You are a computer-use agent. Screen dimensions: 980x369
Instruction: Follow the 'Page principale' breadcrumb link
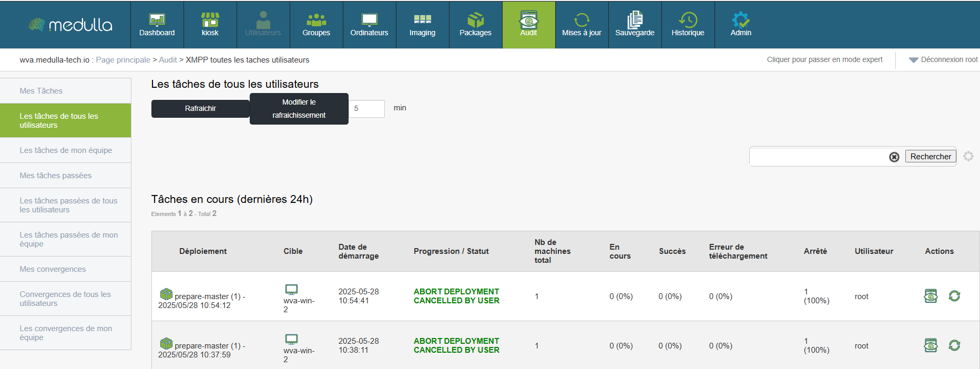pos(123,60)
